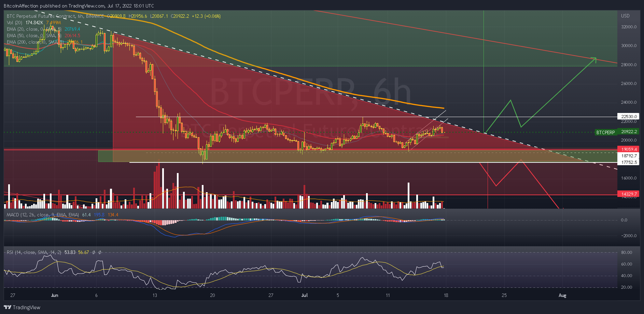
Task: Click the 24000.0 price axis label
Action: point(629,102)
